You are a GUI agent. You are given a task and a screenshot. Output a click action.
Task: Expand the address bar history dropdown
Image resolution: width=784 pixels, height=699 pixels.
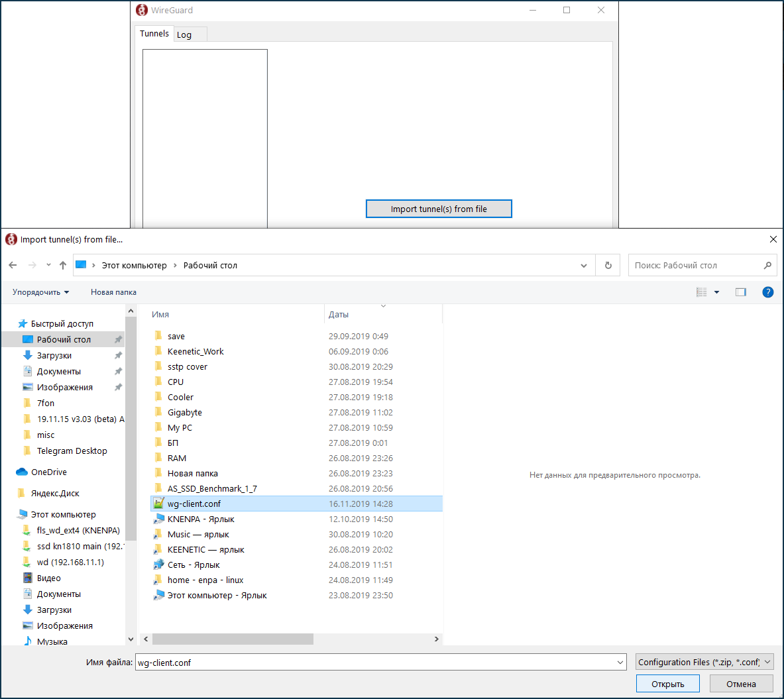[583, 265]
